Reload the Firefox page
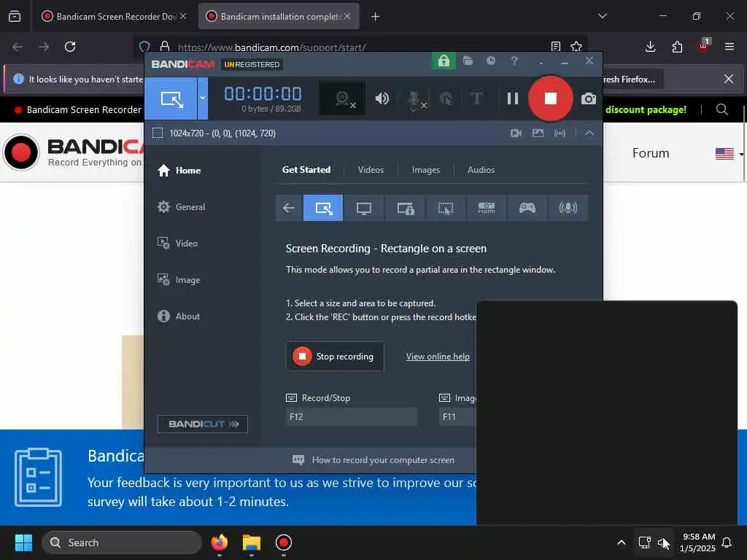Image resolution: width=747 pixels, height=560 pixels. click(70, 47)
